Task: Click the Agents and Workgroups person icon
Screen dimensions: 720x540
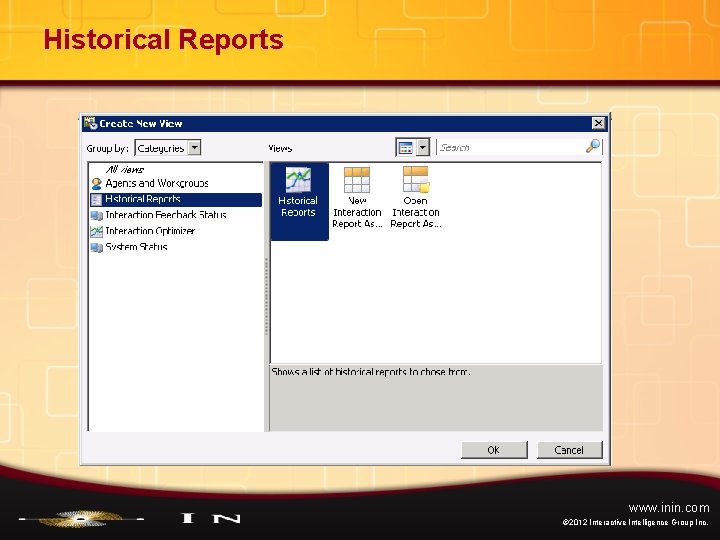Action: (x=96, y=184)
